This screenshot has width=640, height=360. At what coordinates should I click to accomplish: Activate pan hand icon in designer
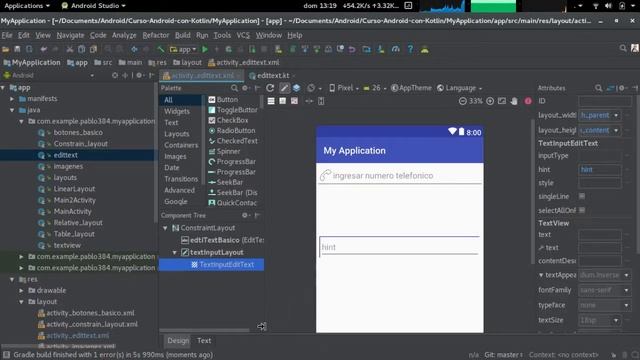tap(514, 101)
